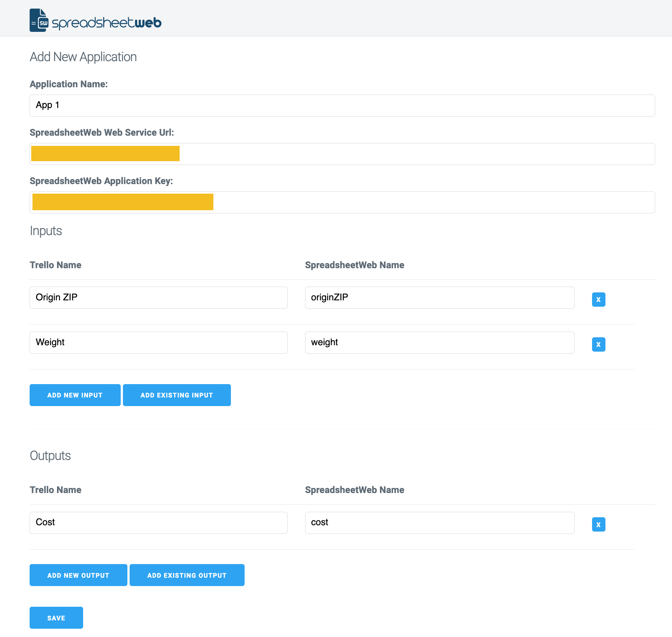
Task: Click the Add New Output button
Action: tap(78, 575)
